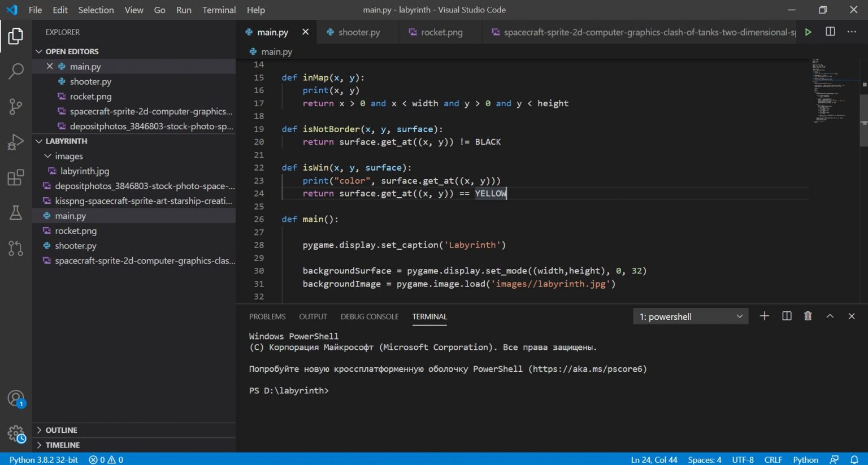Viewport: 868px width, 465px height.
Task: Click Python 3.8.2 32-bit interpreter selector
Action: pyautogui.click(x=44, y=459)
